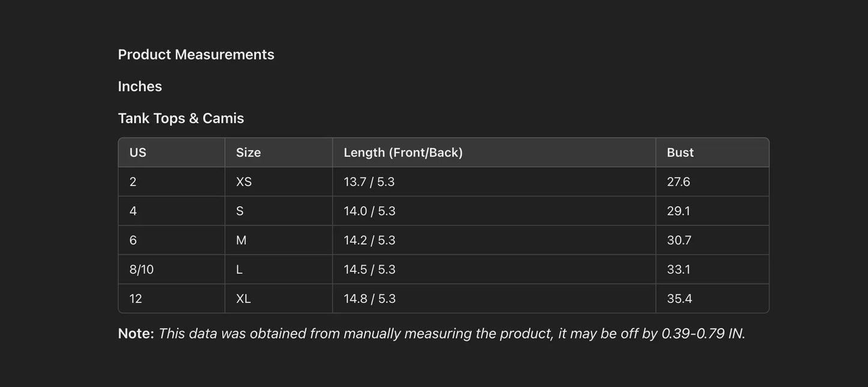The image size is (868, 387).
Task: Select the XS size cell
Action: 244,182
